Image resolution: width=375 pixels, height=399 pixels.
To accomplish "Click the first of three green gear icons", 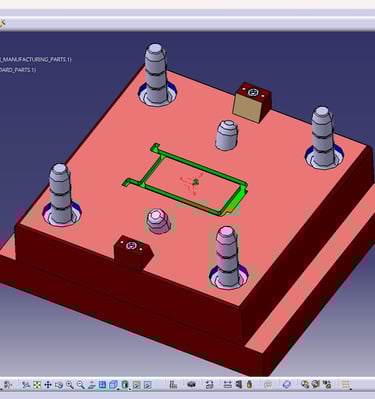I will click(305, 385).
